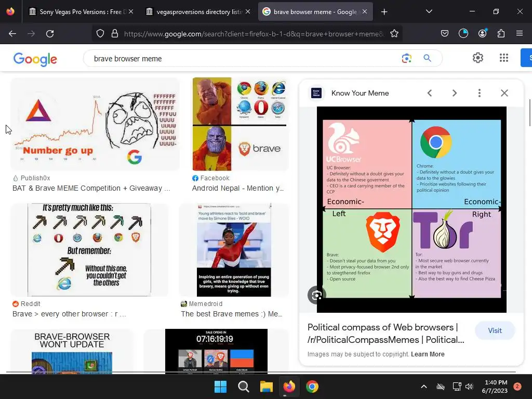Open the Simone Biles meme thumbnail
The height and width of the screenshot is (399, 532).
234,250
